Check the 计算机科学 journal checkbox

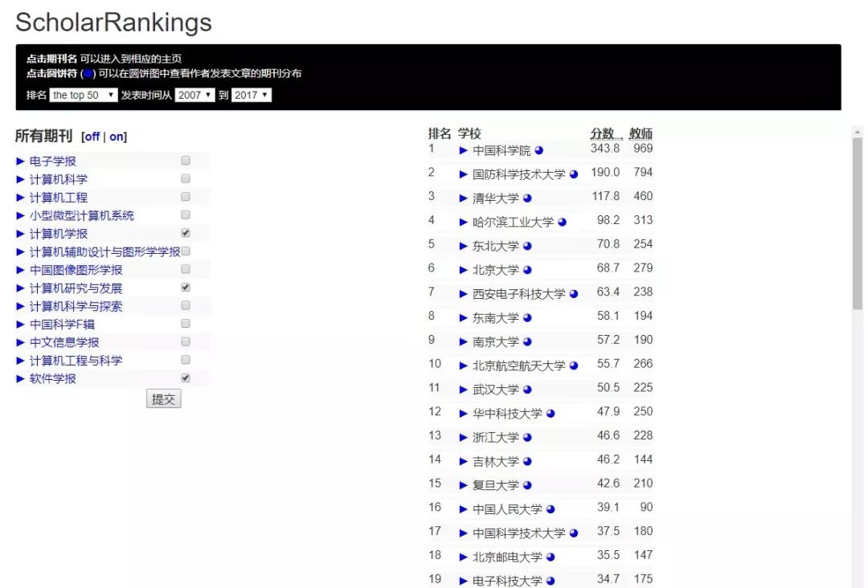click(186, 178)
